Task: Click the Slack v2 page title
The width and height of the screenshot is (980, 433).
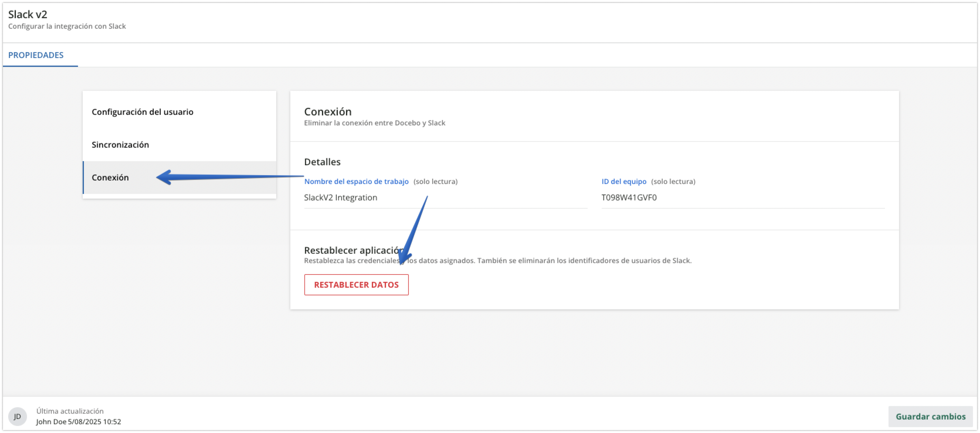Action: click(x=28, y=14)
